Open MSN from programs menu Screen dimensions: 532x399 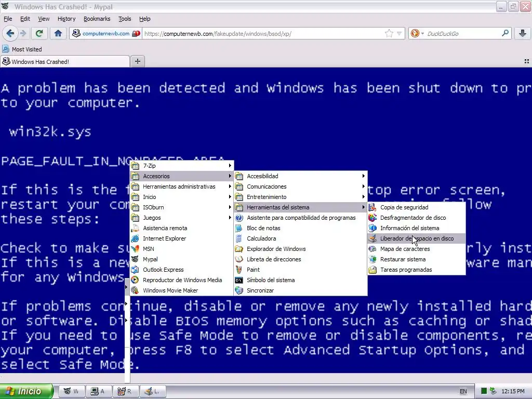[x=182, y=249]
